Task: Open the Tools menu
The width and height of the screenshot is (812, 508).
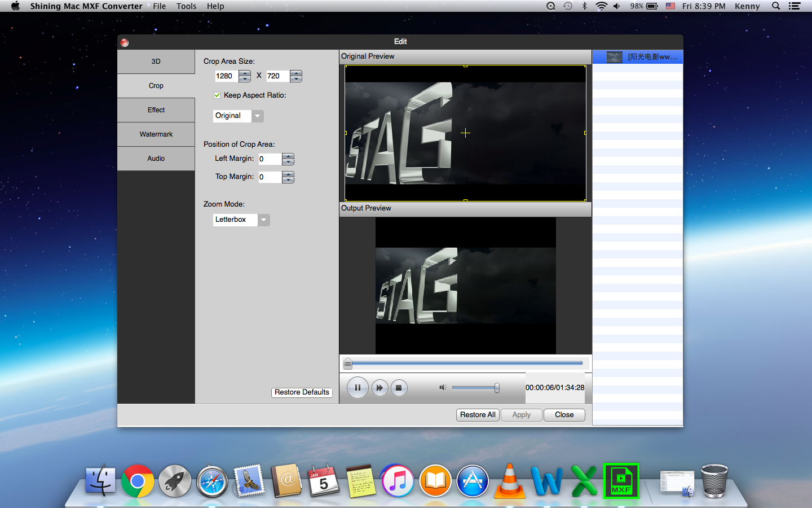Action: click(x=186, y=6)
